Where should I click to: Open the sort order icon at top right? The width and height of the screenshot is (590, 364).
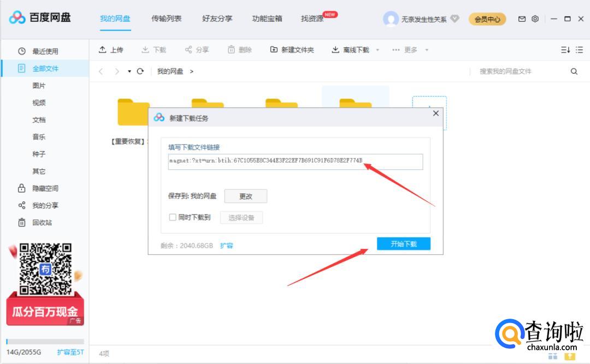(565, 50)
